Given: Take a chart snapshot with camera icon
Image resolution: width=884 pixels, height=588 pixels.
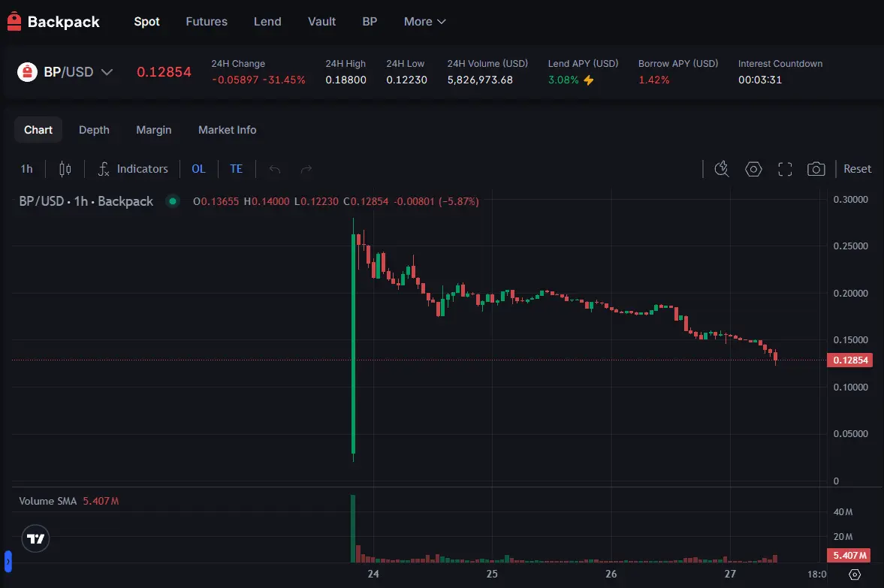Looking at the screenshot, I should (816, 169).
